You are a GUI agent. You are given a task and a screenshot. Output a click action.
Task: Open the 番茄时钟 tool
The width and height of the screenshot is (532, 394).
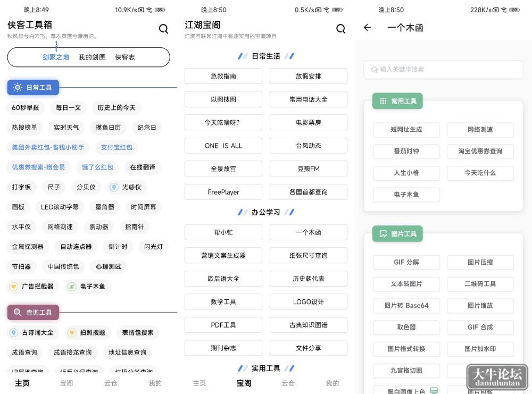click(406, 151)
